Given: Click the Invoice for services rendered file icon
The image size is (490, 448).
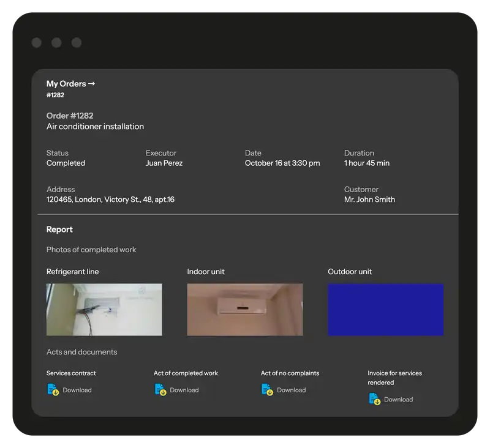Looking at the screenshot, I should point(374,400).
